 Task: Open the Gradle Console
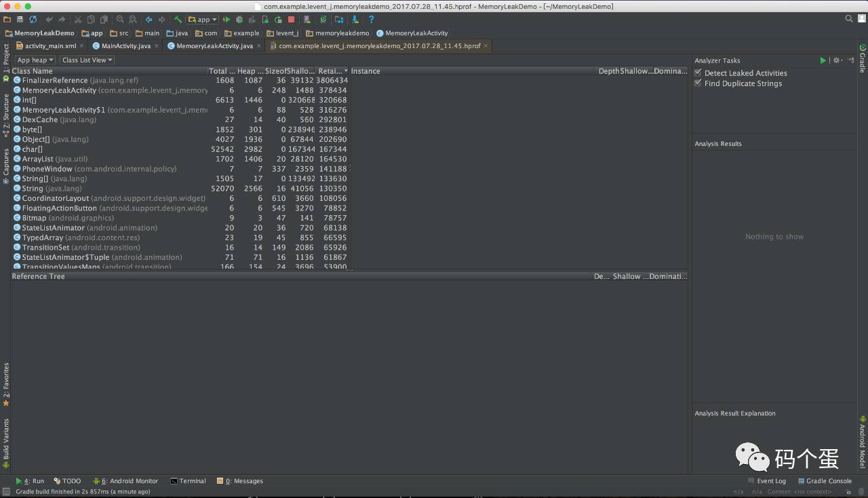824,481
